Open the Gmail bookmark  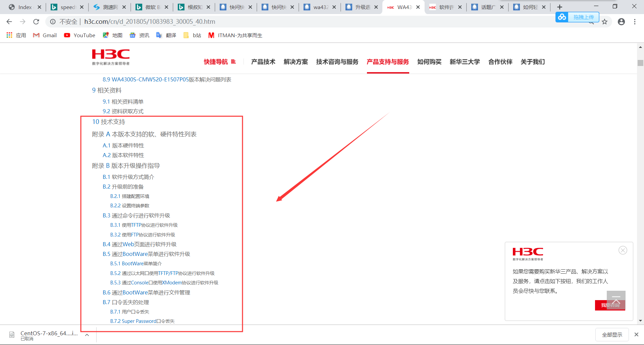(45, 35)
